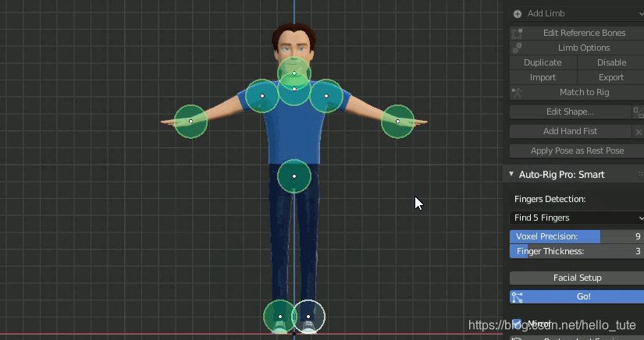Click the Edit Shape... button
This screenshot has height=340, width=644.
click(570, 112)
